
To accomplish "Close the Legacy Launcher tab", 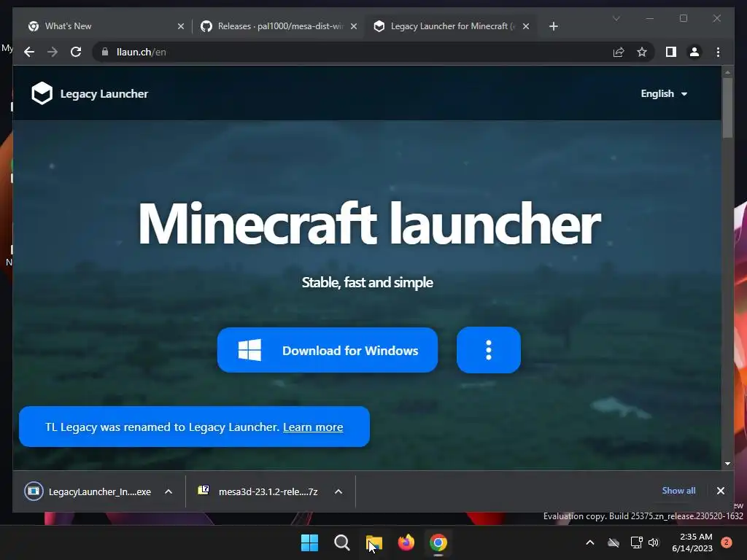I will 525,26.
